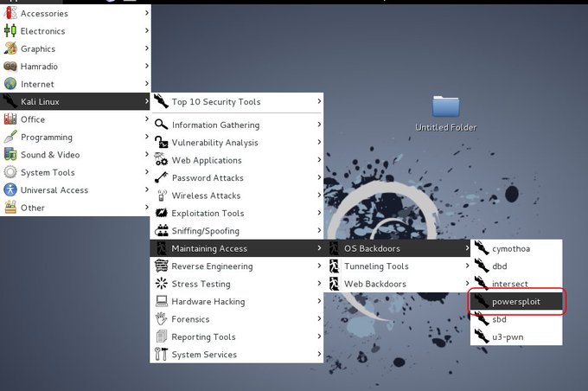The width and height of the screenshot is (588, 391).
Task: Open the Untitled Folder desktop icon
Action: (445, 106)
